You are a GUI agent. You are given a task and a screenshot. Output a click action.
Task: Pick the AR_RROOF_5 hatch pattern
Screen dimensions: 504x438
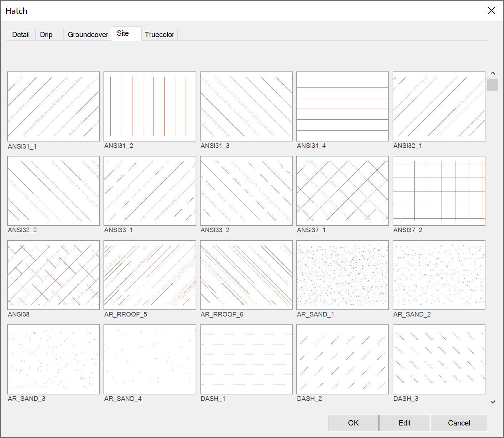[x=150, y=275]
